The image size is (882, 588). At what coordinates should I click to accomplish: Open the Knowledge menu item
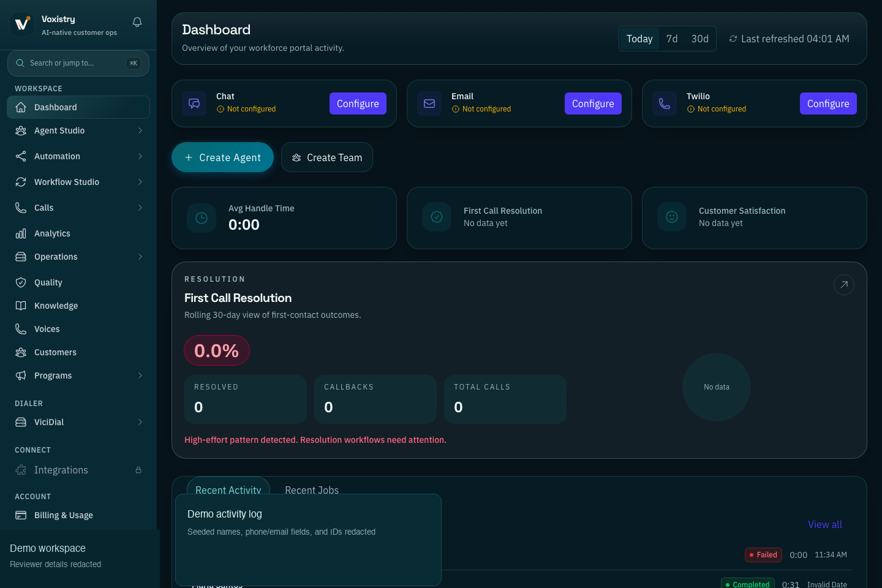click(x=78, y=306)
